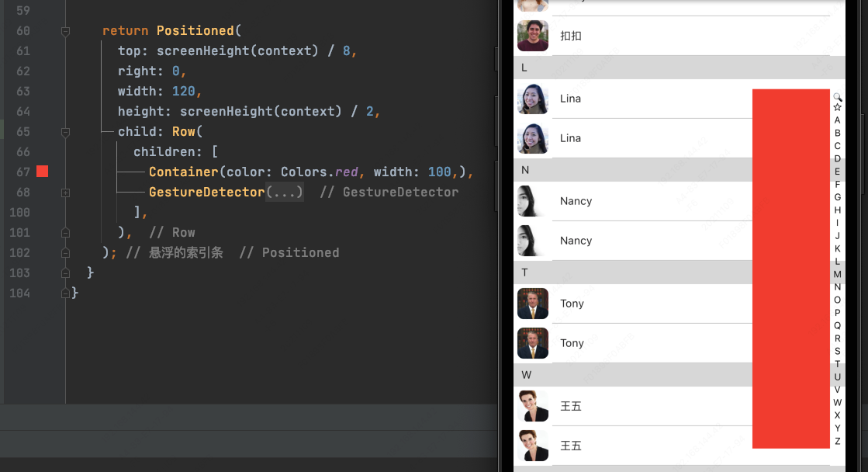Click the star icon in index bar

click(838, 108)
